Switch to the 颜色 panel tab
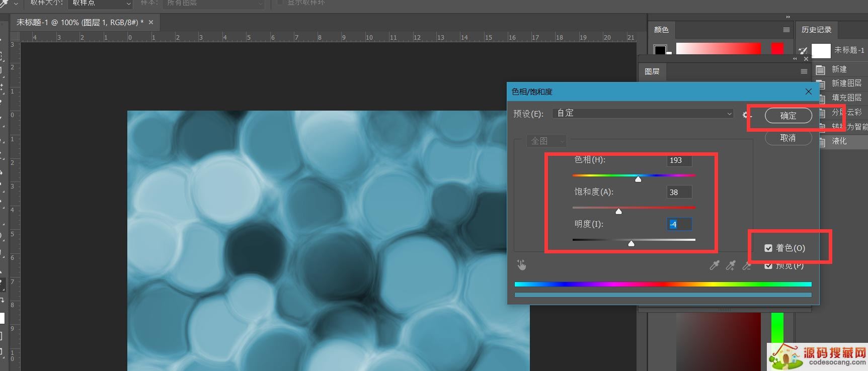The width and height of the screenshot is (868, 371). 661,30
